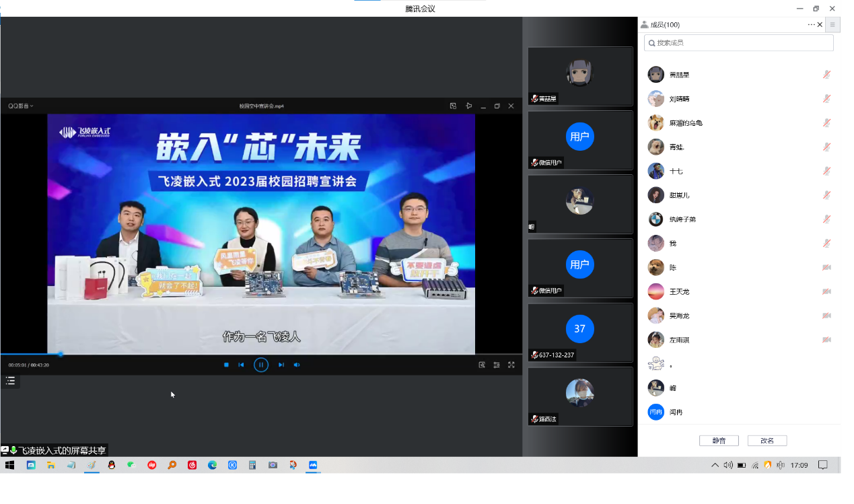The height and width of the screenshot is (504, 854).
Task: Close the 成员 members panel
Action: [x=820, y=24]
